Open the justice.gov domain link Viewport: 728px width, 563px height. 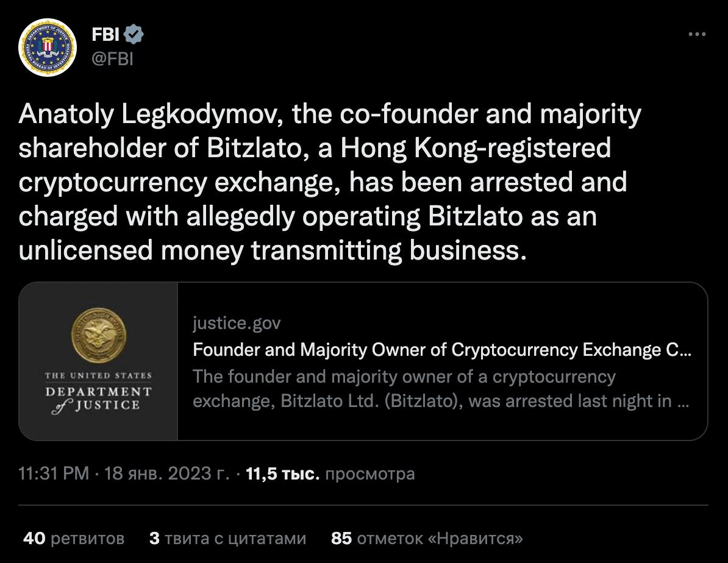237,324
